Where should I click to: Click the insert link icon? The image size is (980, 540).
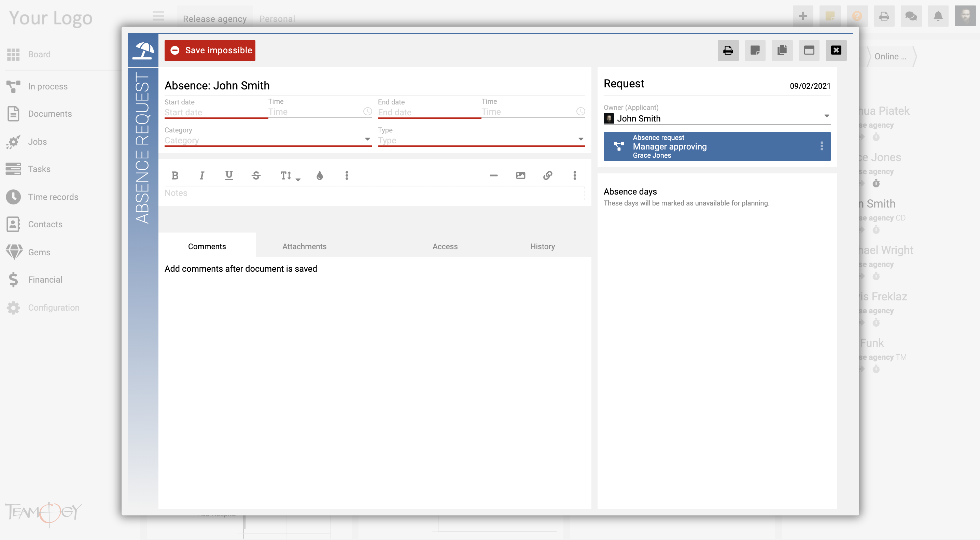coord(548,175)
